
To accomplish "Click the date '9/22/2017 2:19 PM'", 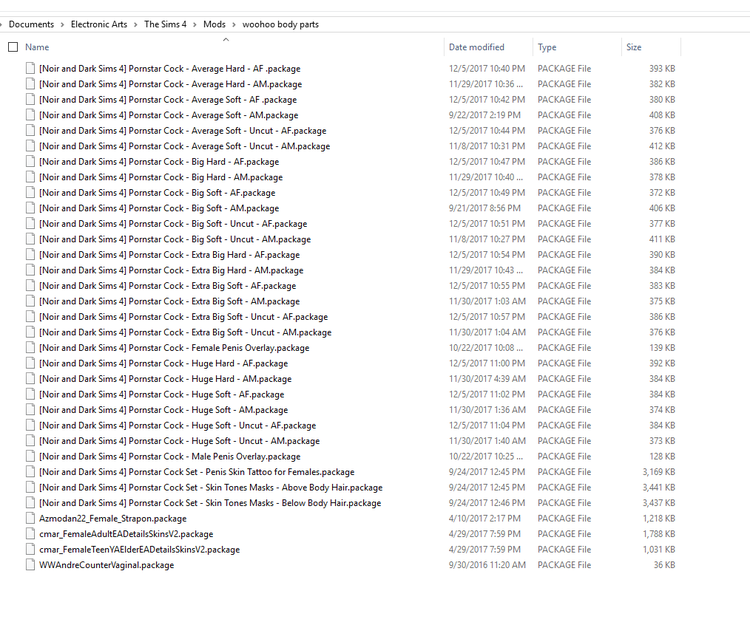I will [485, 115].
